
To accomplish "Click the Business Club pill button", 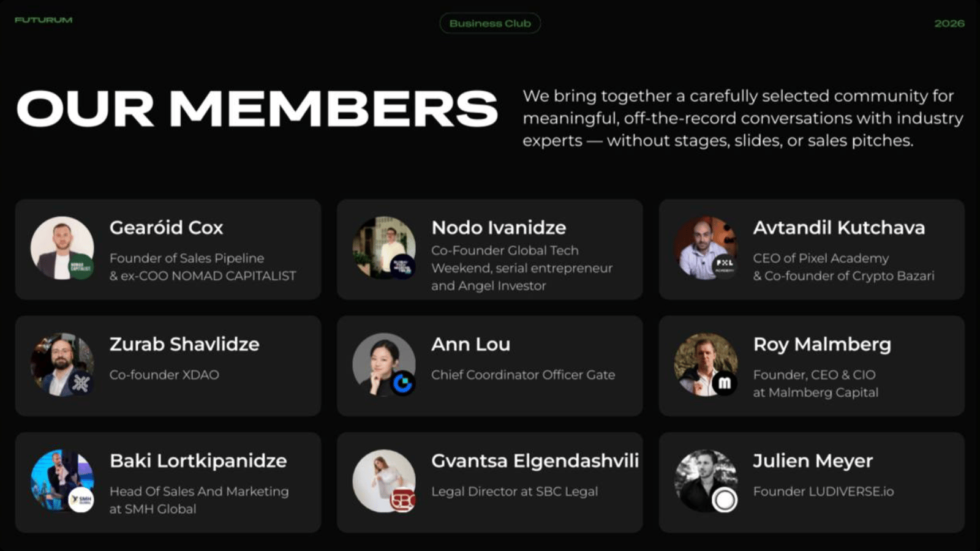I will (490, 23).
